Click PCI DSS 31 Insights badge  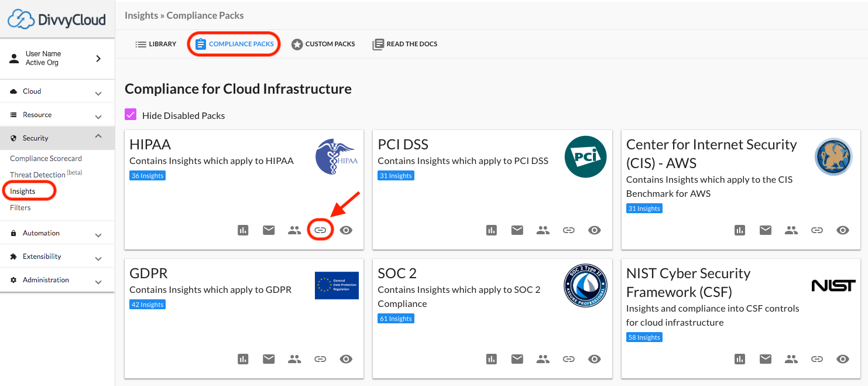coord(396,176)
